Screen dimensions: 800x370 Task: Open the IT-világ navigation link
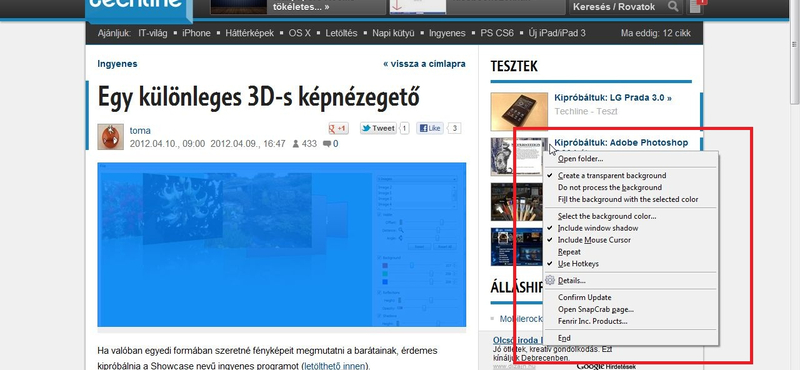pos(153,33)
